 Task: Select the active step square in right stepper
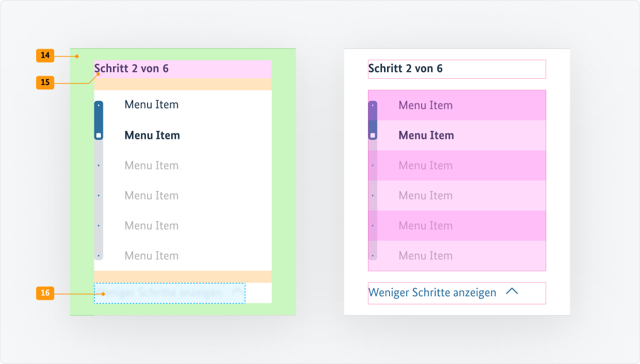coord(373,135)
